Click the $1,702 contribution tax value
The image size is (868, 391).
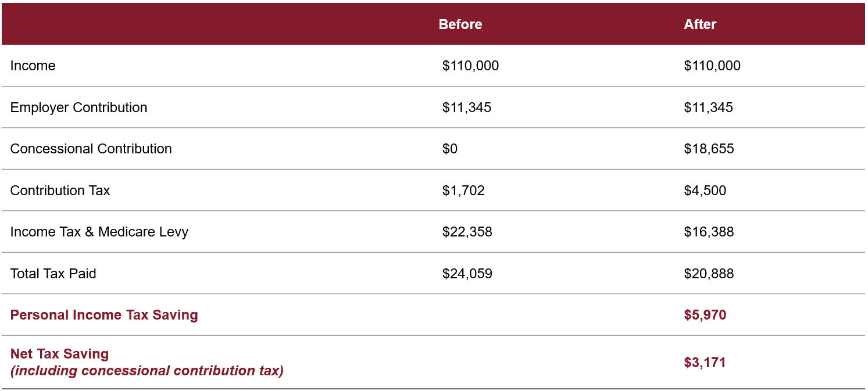pyautogui.click(x=463, y=191)
